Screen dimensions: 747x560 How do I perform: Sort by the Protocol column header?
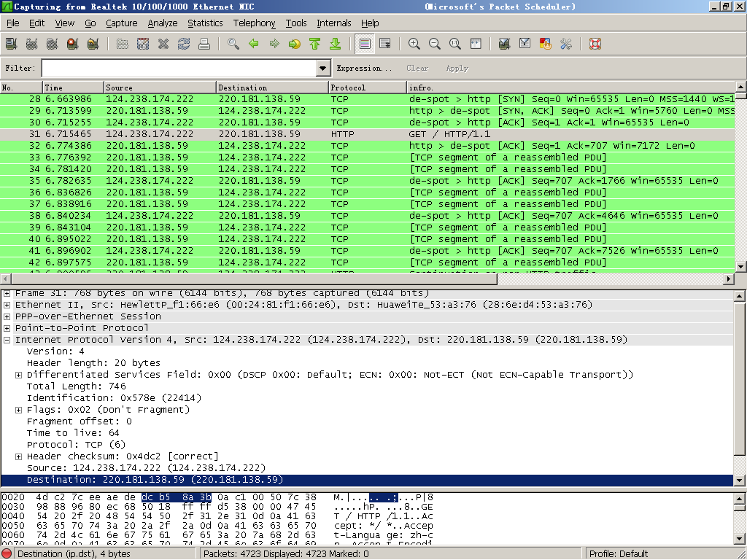click(x=368, y=87)
